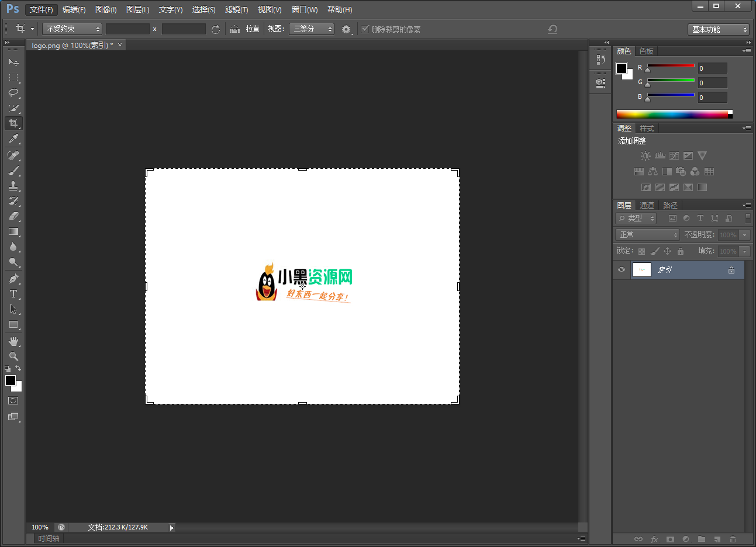The height and width of the screenshot is (547, 756).
Task: Hide the 索引 layer with eye icon
Action: point(622,270)
